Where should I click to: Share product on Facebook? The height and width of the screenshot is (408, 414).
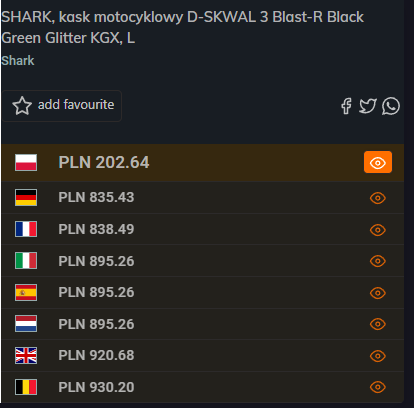(346, 106)
